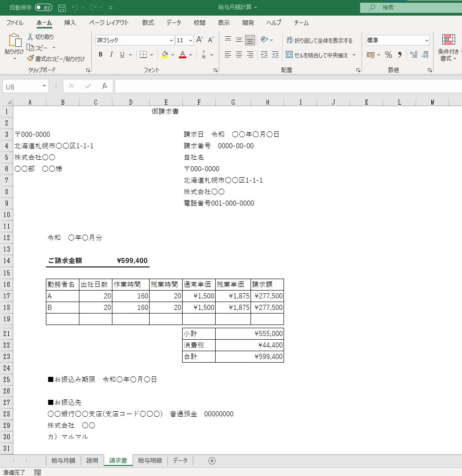Click the increase decimal icon
Viewport: 462px width, 476px height.
pos(414,55)
